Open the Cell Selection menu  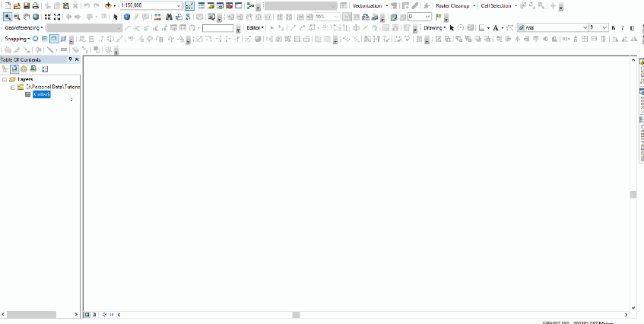499,6
